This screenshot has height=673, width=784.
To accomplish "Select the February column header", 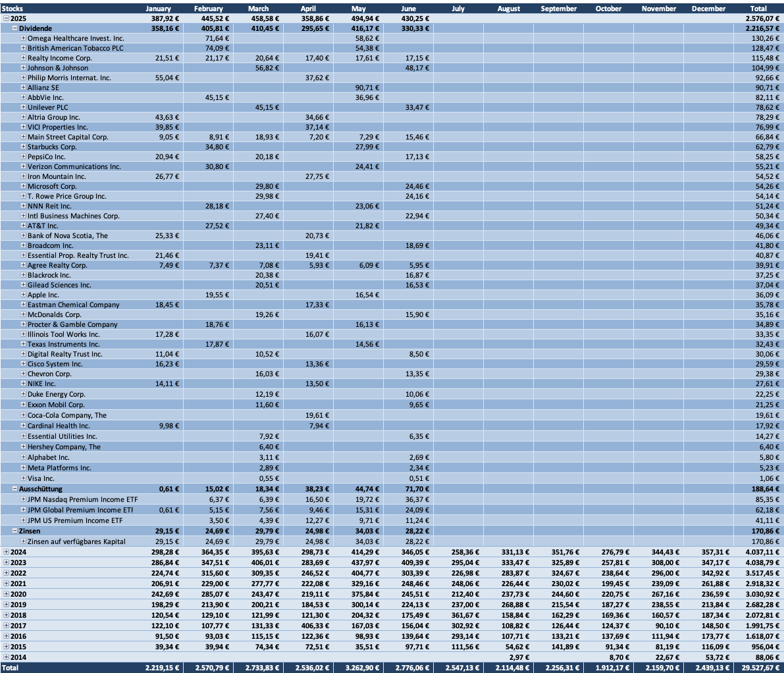I will click(x=209, y=9).
